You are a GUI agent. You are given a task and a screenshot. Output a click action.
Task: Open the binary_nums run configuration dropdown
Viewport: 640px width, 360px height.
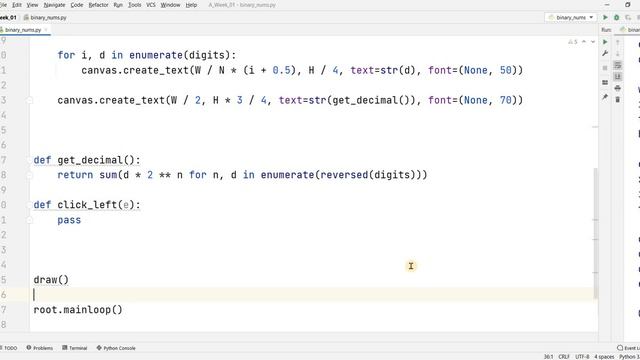[x=571, y=18]
